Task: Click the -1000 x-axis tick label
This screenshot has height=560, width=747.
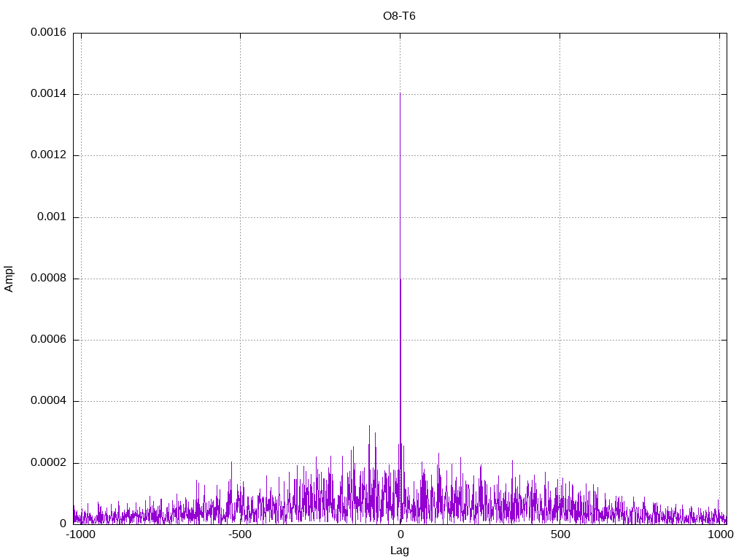Action: pos(80,534)
